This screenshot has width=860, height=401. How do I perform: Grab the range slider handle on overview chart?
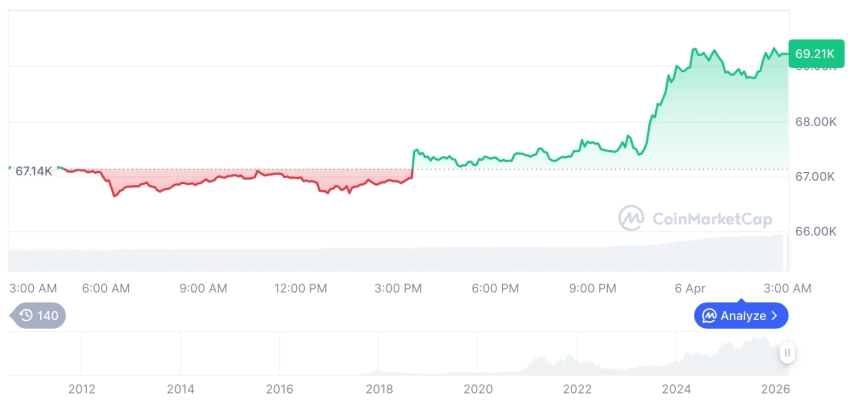point(788,353)
